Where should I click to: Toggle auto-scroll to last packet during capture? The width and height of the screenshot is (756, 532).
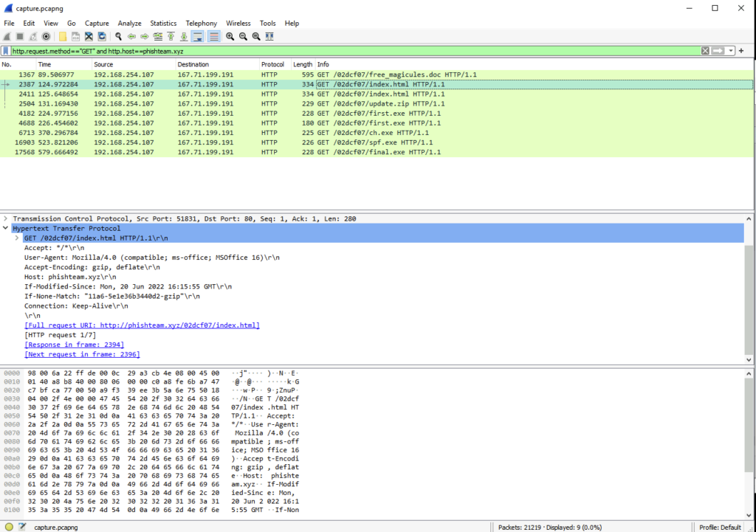tap(197, 37)
